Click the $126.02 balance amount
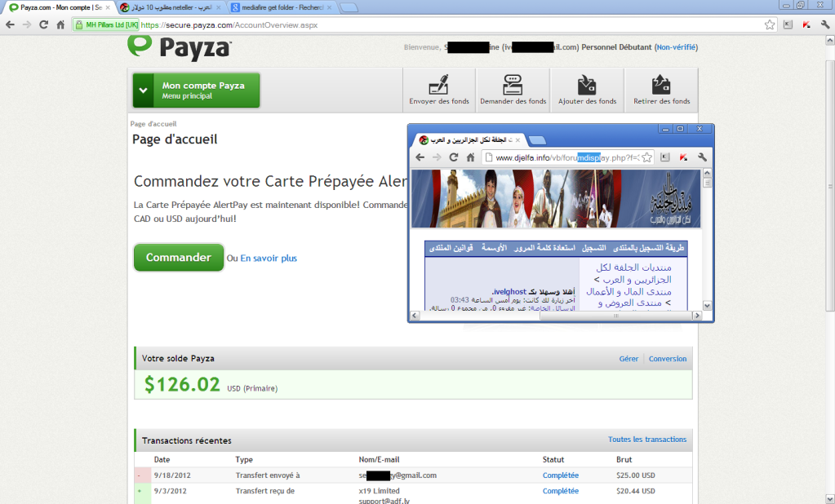Screen dimensions: 835x504 tap(182, 384)
